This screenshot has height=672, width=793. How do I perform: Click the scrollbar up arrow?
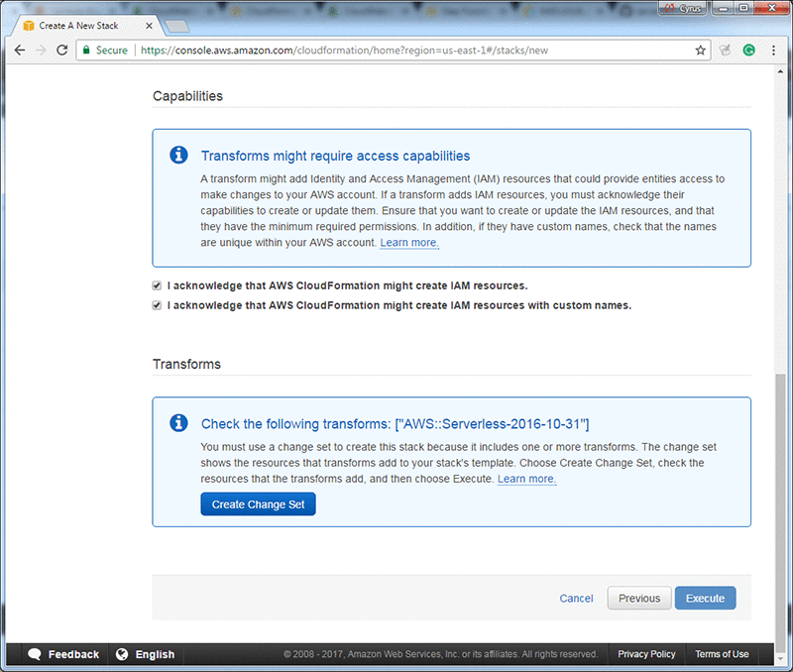click(780, 71)
